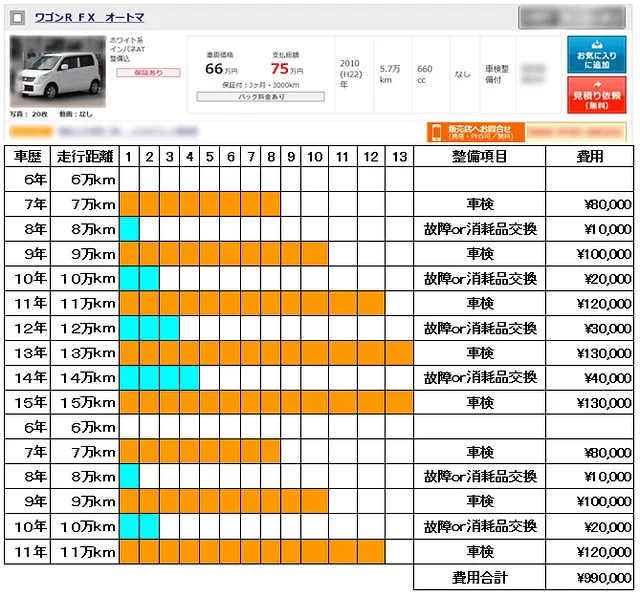Click month column header 10

[x=315, y=156]
